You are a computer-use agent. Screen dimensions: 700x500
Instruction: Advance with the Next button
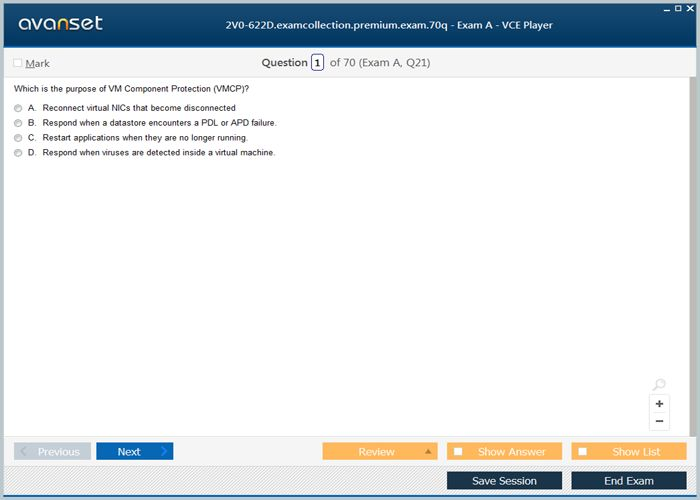[x=134, y=452]
